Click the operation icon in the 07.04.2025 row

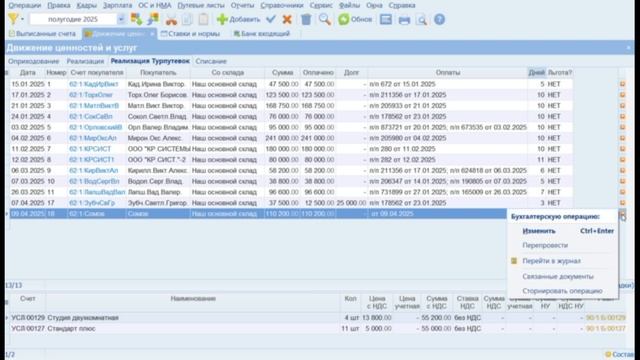pyautogui.click(x=622, y=202)
